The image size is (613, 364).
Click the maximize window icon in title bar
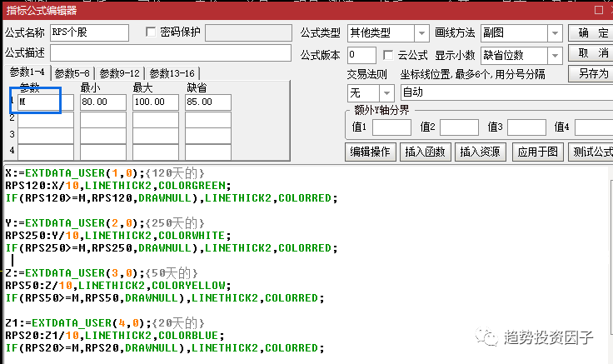click(x=599, y=10)
